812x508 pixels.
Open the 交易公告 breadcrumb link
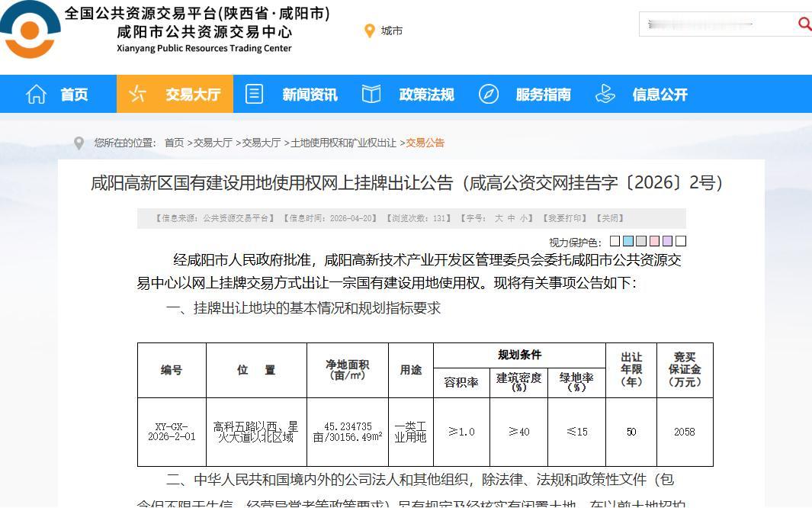click(x=425, y=143)
